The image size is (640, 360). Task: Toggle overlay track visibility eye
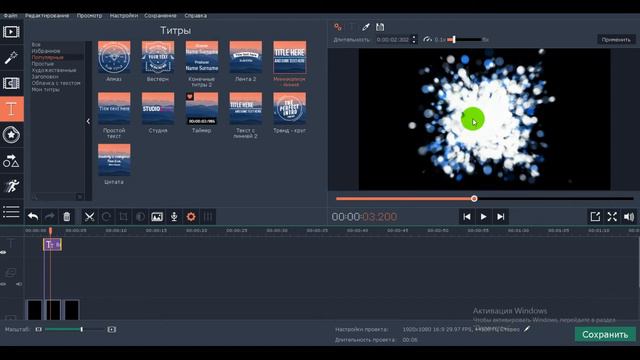(x=3, y=284)
